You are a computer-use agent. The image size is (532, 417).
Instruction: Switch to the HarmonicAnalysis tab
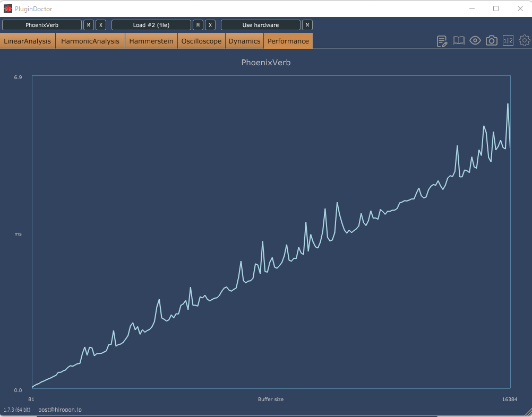(90, 41)
